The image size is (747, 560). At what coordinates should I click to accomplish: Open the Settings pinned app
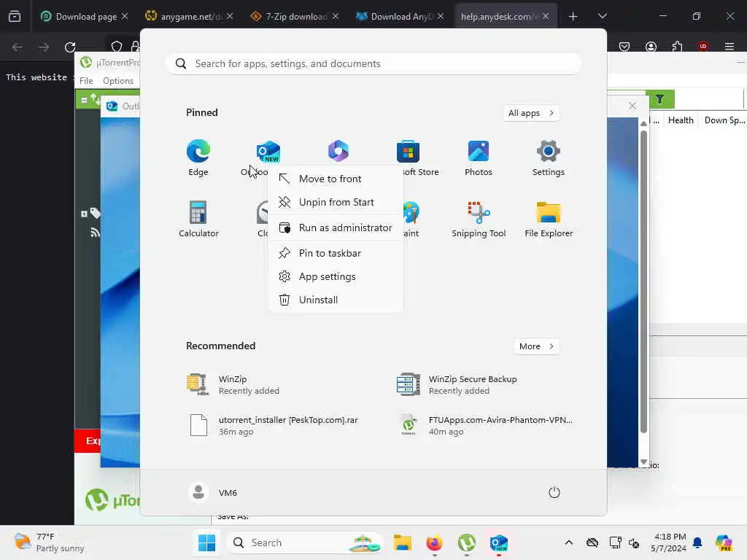pos(549,157)
